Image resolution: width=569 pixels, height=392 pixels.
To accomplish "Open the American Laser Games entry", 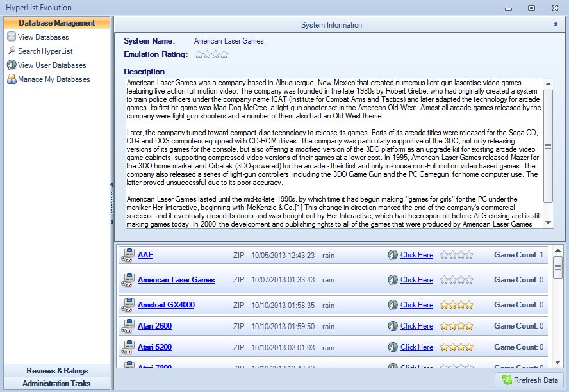I will point(176,280).
